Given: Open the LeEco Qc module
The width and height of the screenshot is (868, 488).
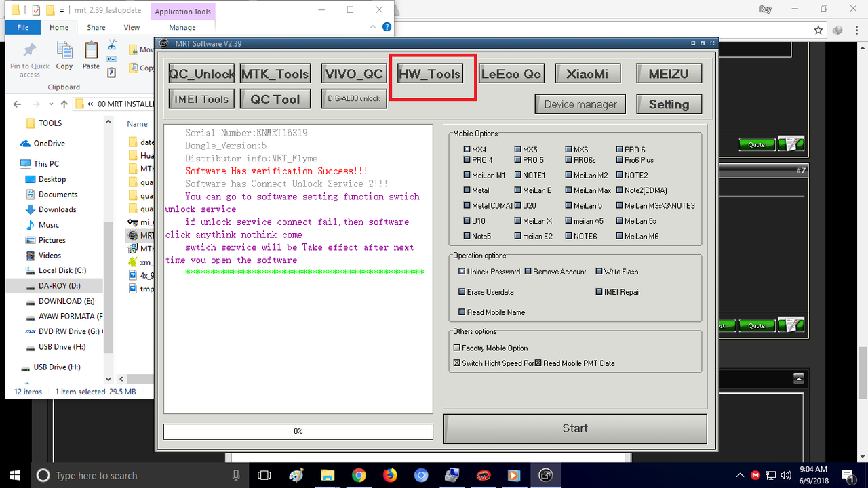Looking at the screenshot, I should tap(511, 74).
